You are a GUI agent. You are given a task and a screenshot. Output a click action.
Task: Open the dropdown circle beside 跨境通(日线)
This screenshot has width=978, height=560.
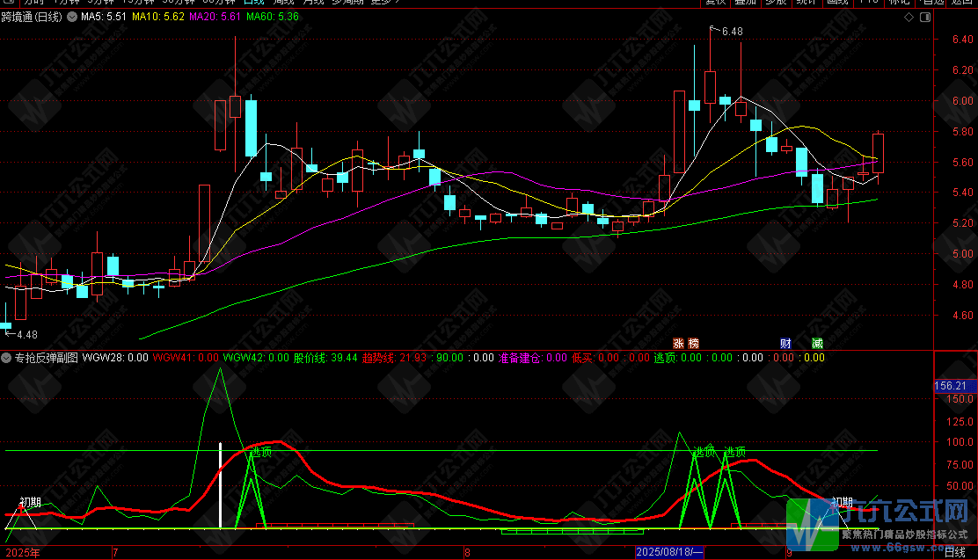tap(72, 17)
